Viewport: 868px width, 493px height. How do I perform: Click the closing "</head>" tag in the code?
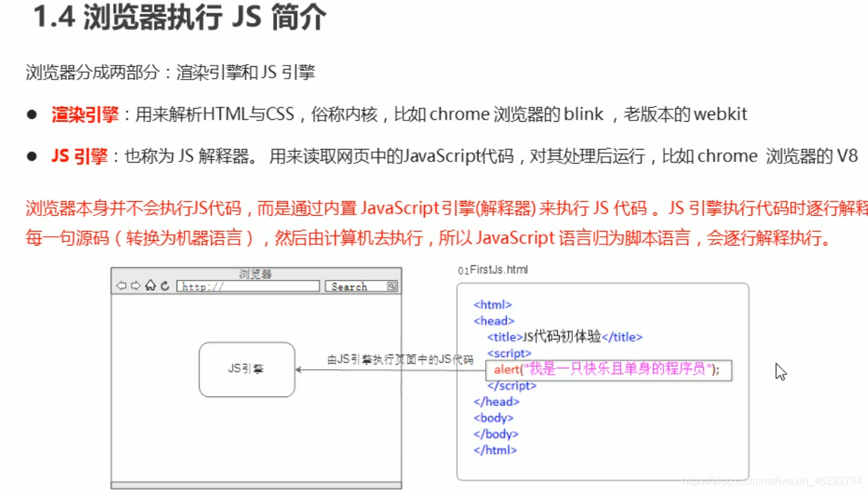497,402
